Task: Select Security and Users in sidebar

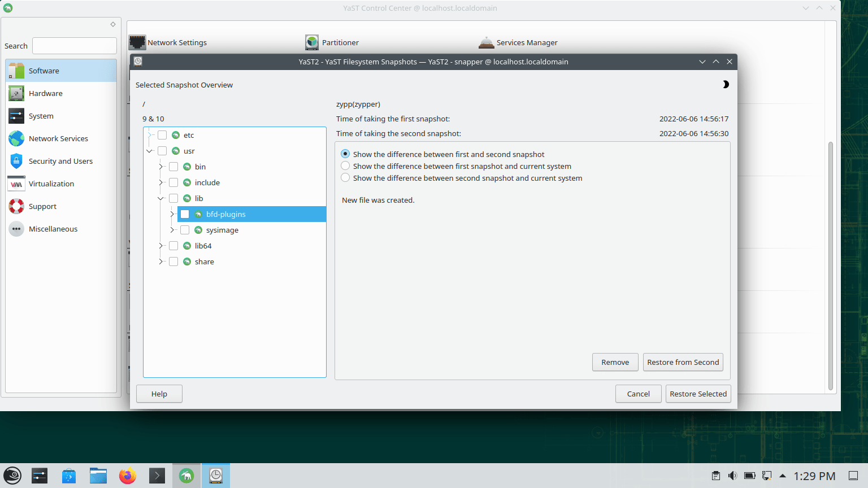Action: [61, 161]
